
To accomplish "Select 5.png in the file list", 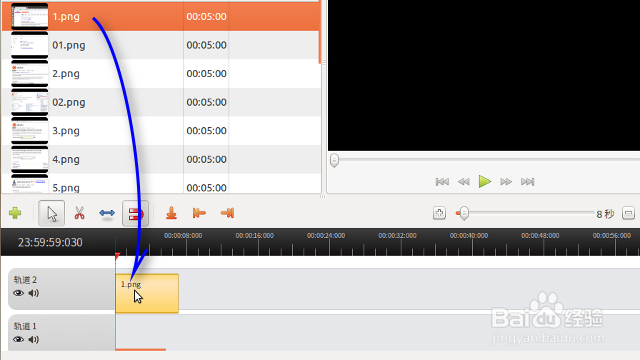I will [x=161, y=184].
